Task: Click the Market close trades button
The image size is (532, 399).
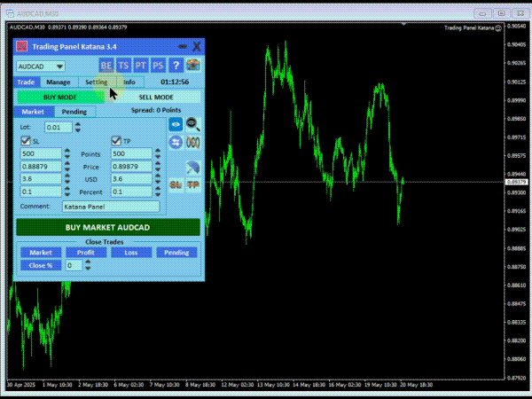Action: coord(41,253)
